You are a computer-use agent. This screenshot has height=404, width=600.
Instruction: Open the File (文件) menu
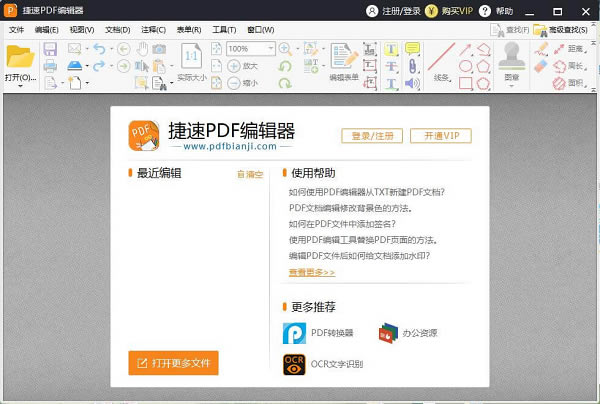point(16,29)
